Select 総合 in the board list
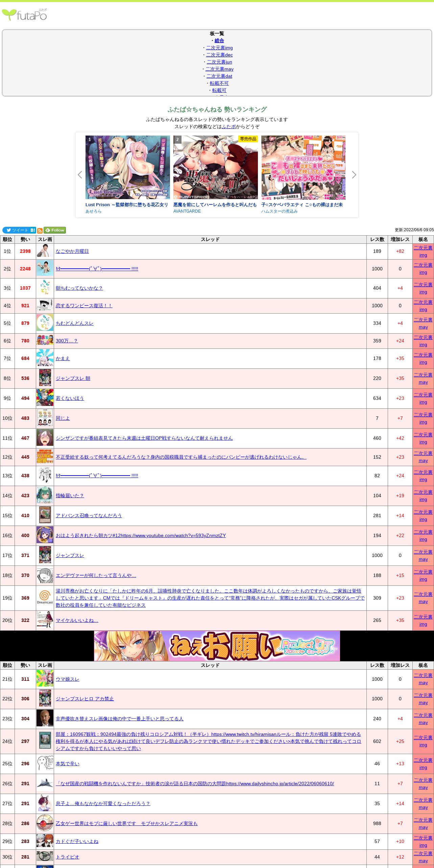The width and height of the screenshot is (434, 868). (x=219, y=41)
